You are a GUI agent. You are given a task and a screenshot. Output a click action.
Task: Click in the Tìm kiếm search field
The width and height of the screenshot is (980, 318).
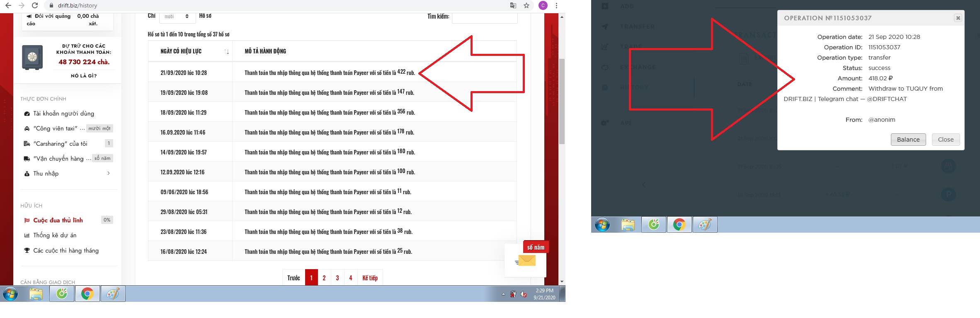pos(485,17)
